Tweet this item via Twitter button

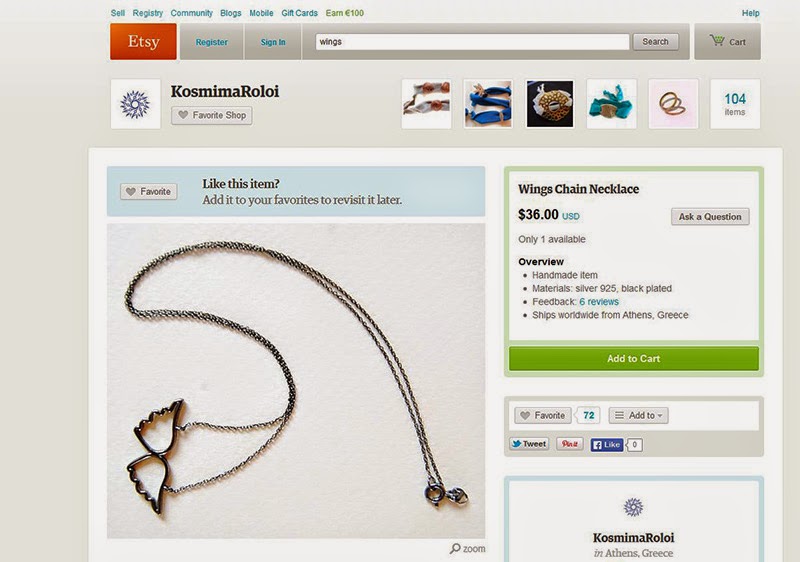tap(529, 444)
